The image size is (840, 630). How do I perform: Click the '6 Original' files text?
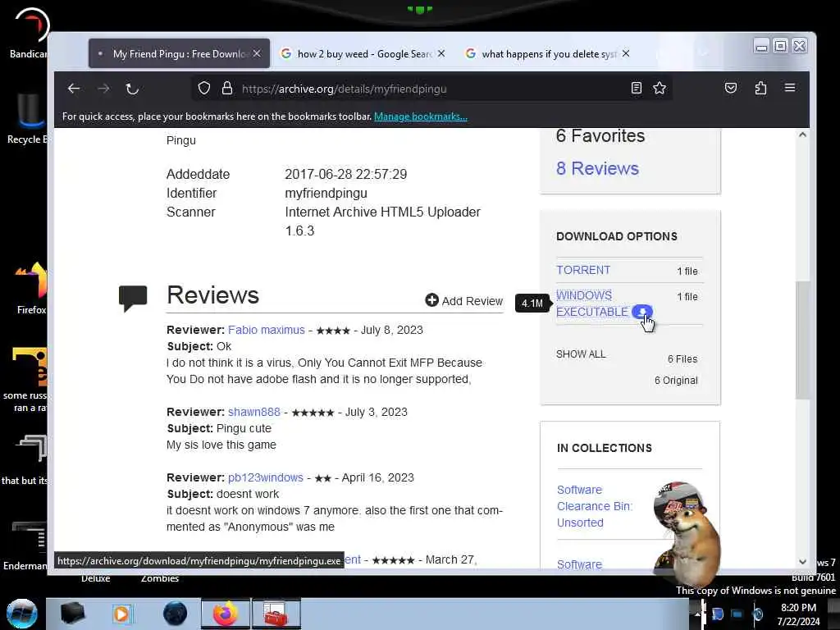[676, 381]
